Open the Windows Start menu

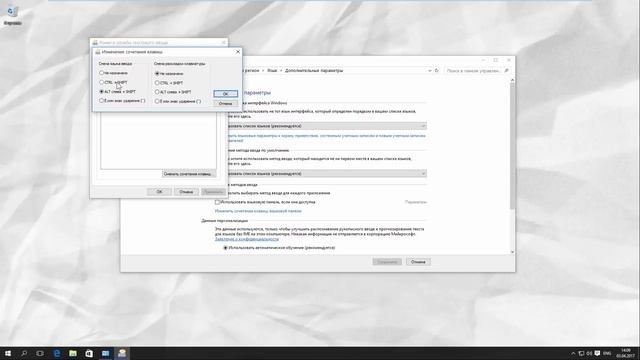[x=8, y=353]
